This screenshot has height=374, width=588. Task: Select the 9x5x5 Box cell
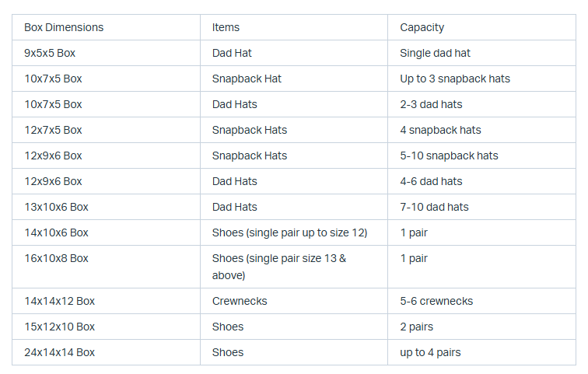pos(50,53)
